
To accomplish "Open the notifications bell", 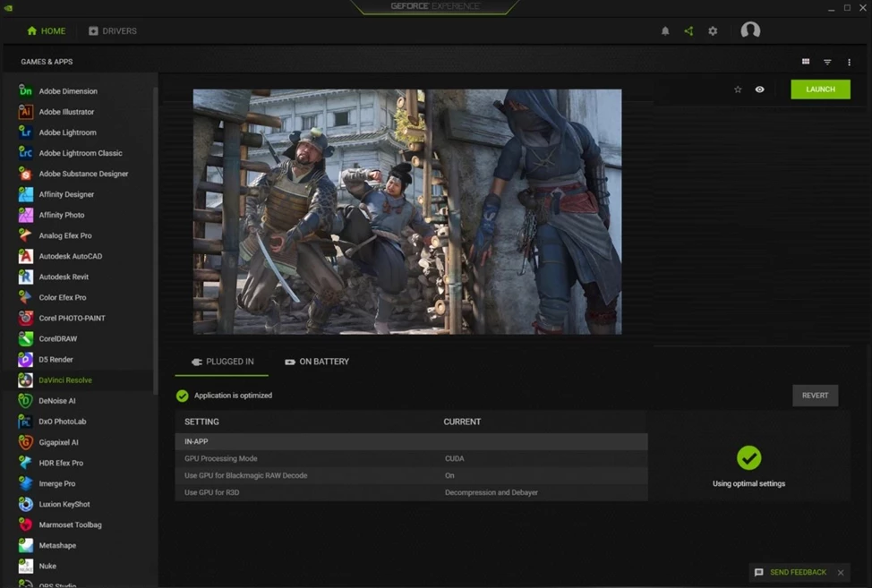I will [x=665, y=31].
